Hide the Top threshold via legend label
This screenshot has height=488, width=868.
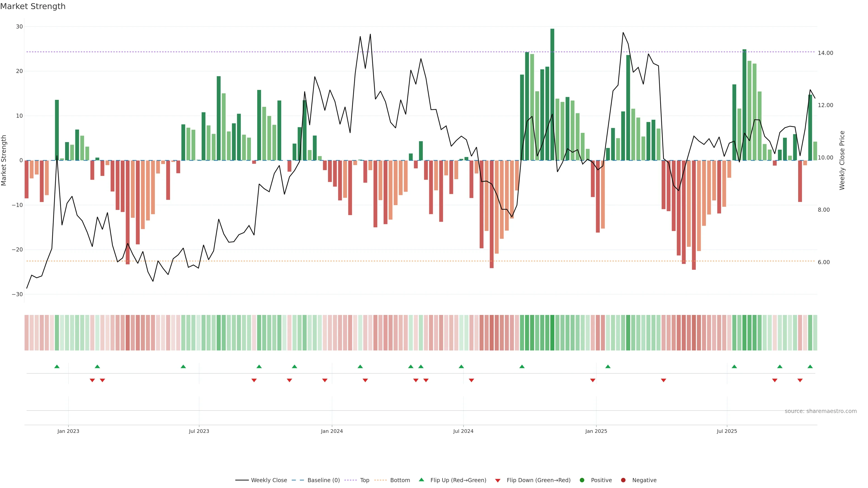[365, 480]
